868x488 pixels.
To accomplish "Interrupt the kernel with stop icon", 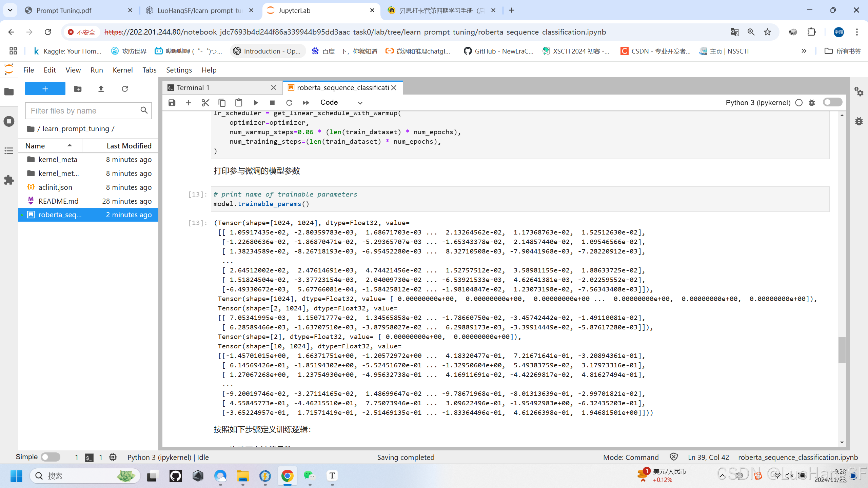I will coord(272,102).
